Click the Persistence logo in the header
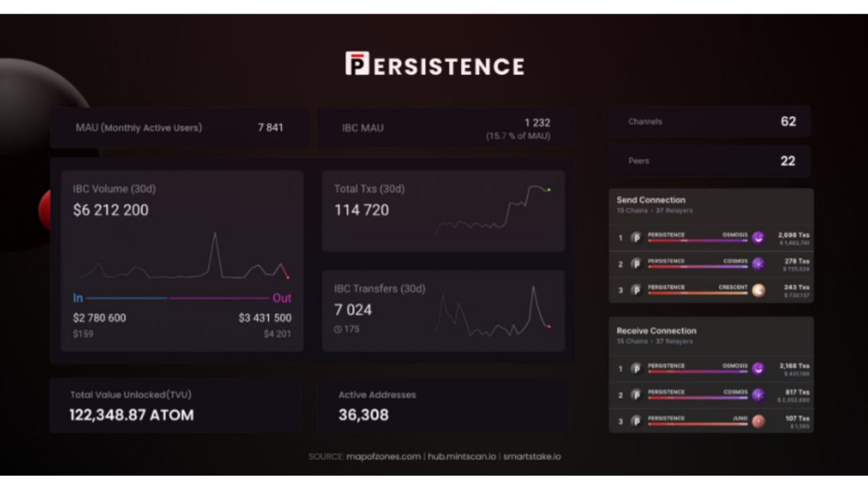This screenshot has height=488, width=868. (x=435, y=65)
